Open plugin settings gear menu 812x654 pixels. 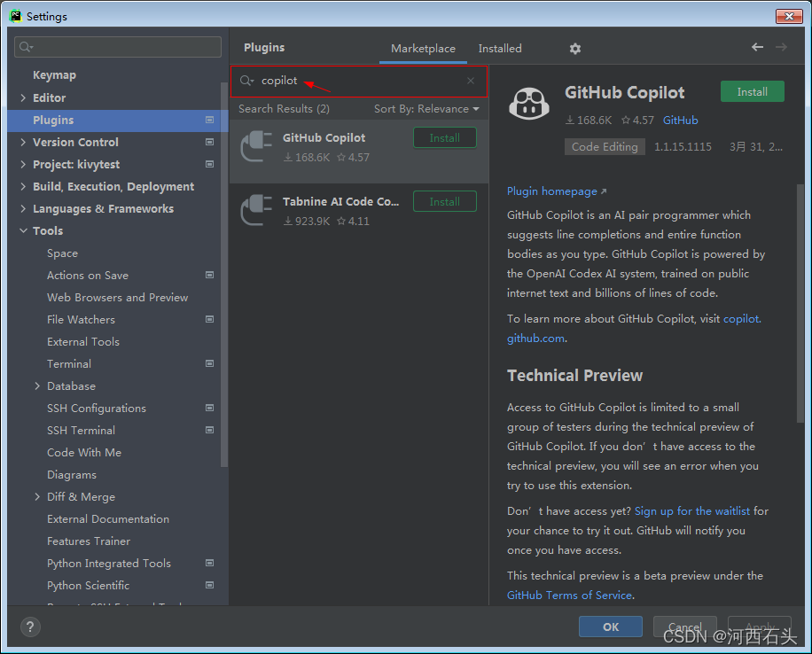click(x=574, y=49)
